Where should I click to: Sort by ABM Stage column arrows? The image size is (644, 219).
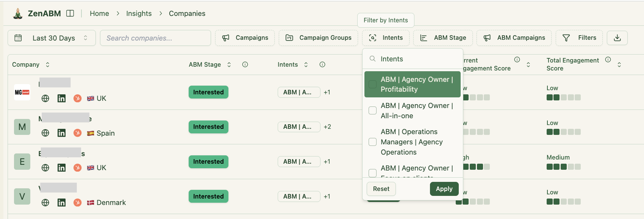tap(229, 64)
